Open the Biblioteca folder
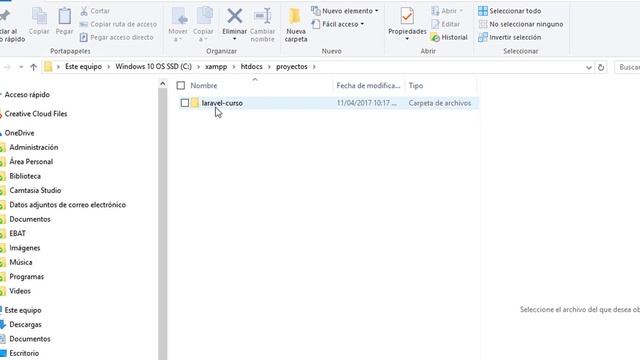The width and height of the screenshot is (640, 360). (x=25, y=176)
